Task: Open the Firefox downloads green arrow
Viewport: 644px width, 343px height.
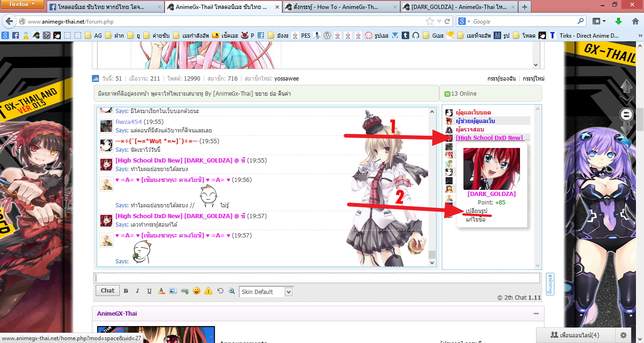Action: click(x=619, y=22)
